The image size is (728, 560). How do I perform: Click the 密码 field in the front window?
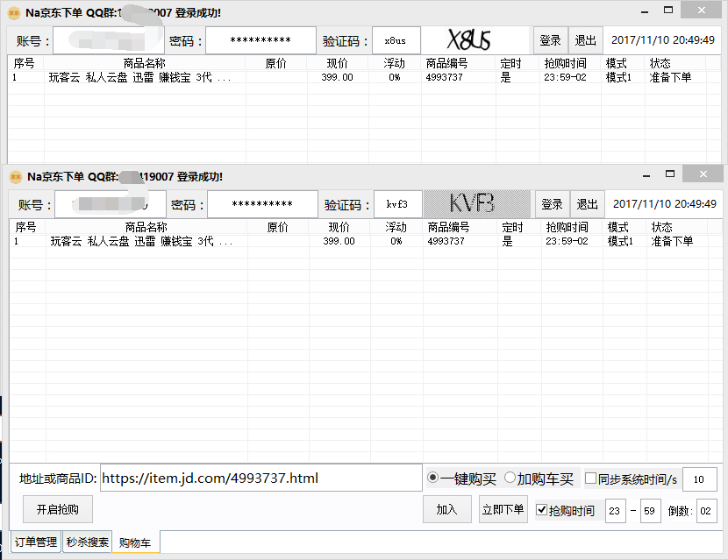pyautogui.click(x=262, y=204)
